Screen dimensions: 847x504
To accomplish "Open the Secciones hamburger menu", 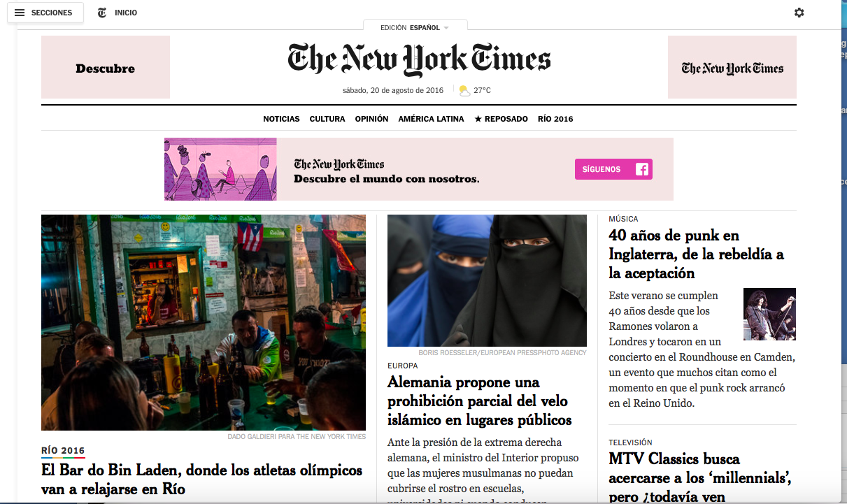I will click(x=45, y=13).
